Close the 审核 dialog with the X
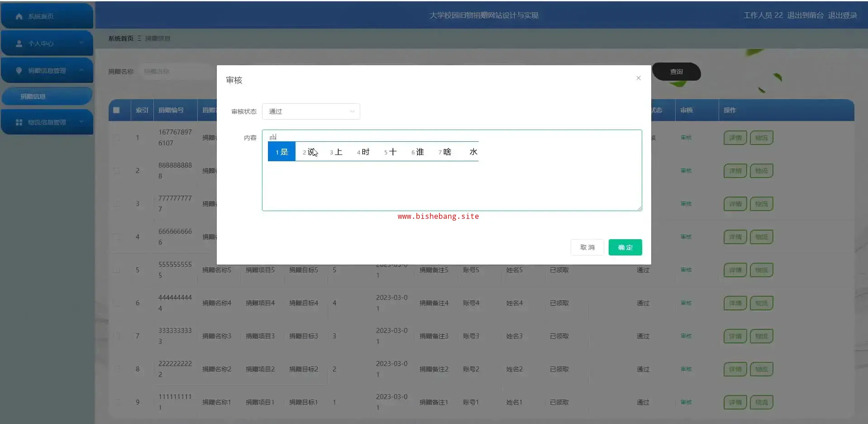The image size is (868, 424). (638, 78)
